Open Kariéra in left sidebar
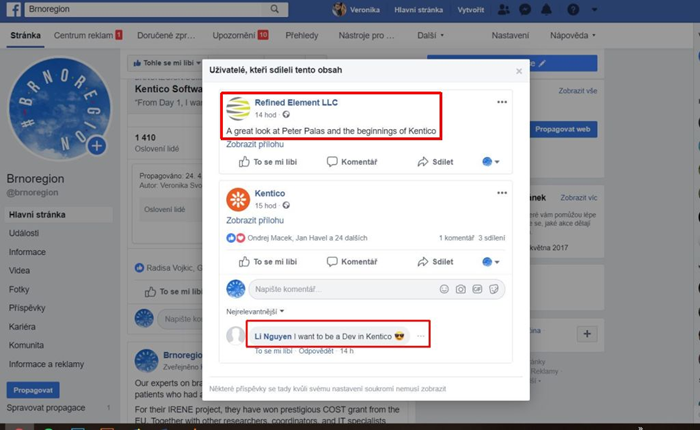Viewport: 700px width, 430px height. [x=22, y=326]
